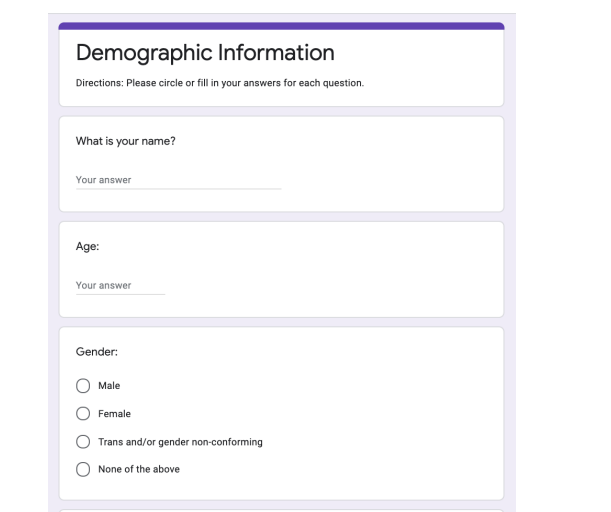Focus the Age Your answer field
The width and height of the screenshot is (611, 512).
tap(120, 286)
